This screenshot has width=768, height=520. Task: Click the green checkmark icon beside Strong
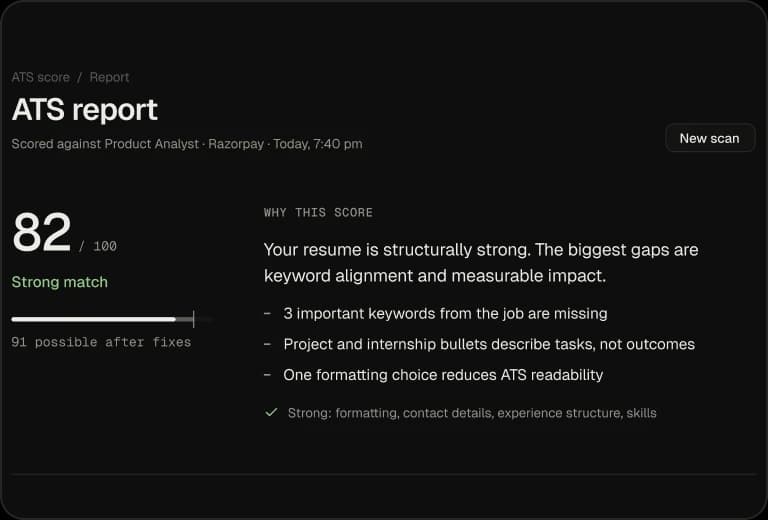click(x=271, y=412)
